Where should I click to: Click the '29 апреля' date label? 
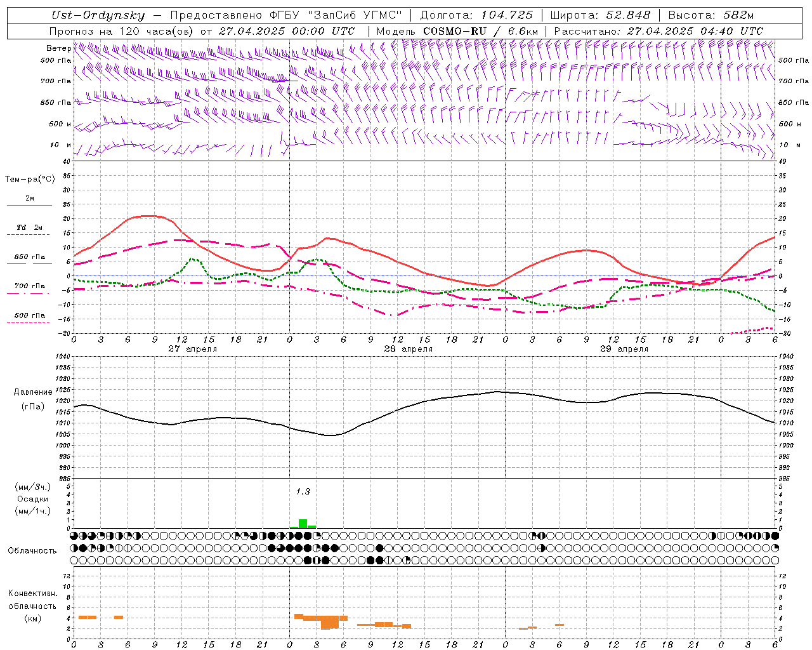point(624,349)
